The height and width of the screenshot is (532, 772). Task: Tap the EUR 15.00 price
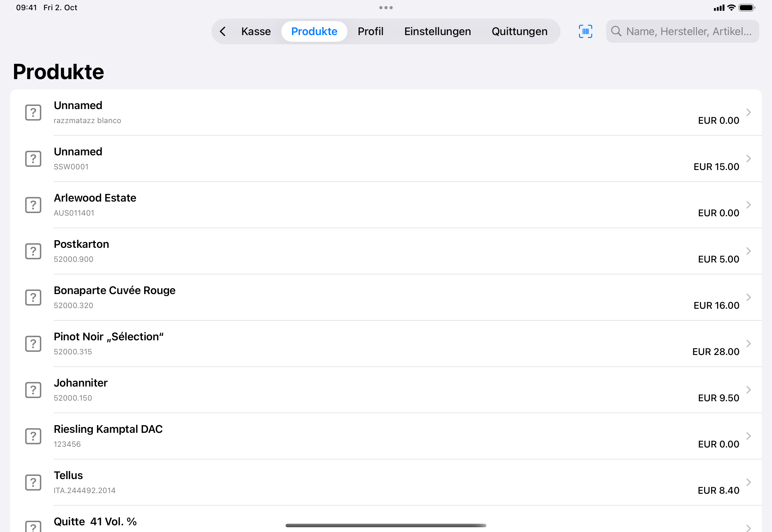[x=716, y=167]
